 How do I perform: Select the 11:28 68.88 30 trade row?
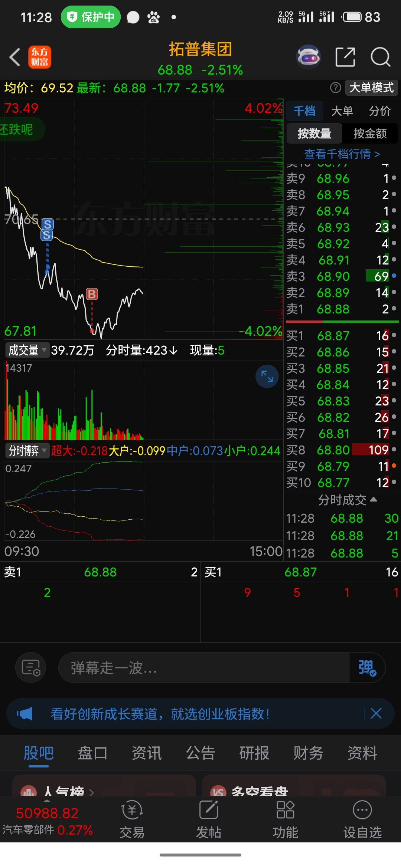click(x=342, y=518)
